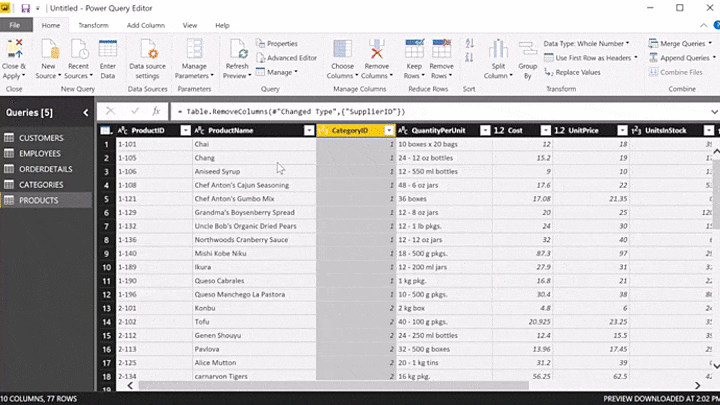Click the table corner menu icon
This screenshot has width=720, height=405.
click(106, 130)
